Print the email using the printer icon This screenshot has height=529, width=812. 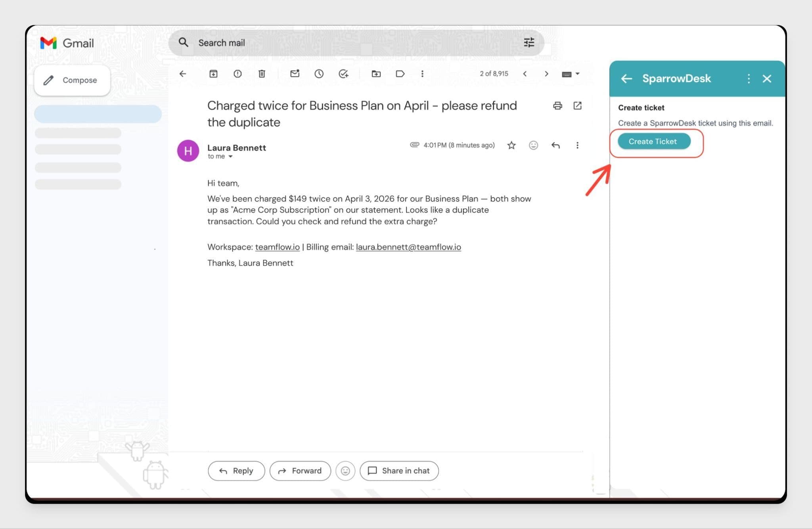[557, 105]
